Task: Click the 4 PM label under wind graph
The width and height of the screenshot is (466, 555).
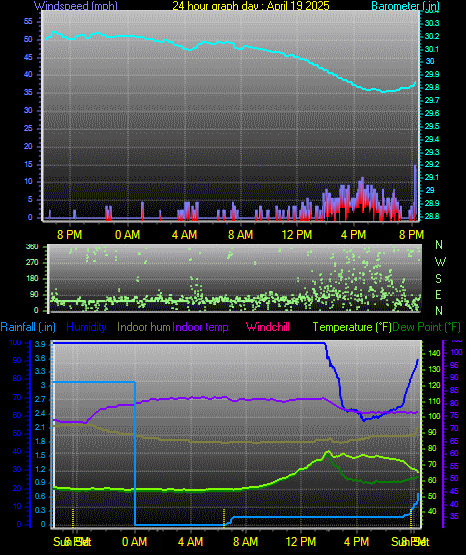Action: (353, 235)
